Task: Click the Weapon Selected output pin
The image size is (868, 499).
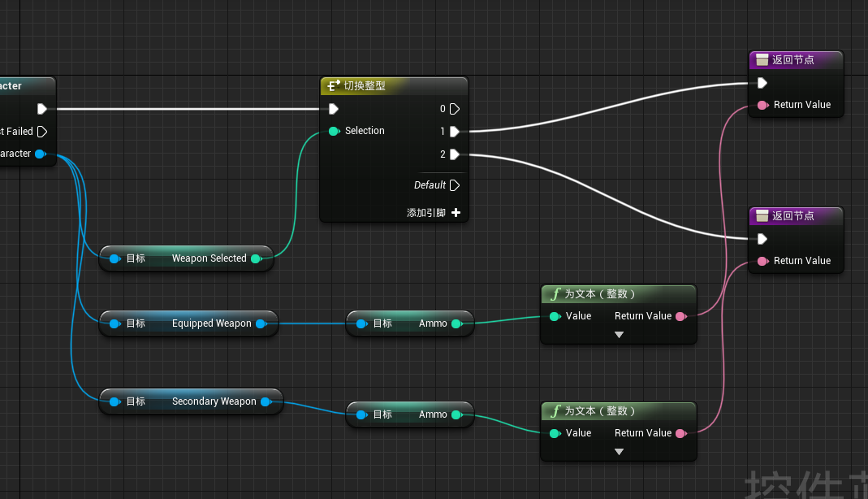Action: [263, 258]
